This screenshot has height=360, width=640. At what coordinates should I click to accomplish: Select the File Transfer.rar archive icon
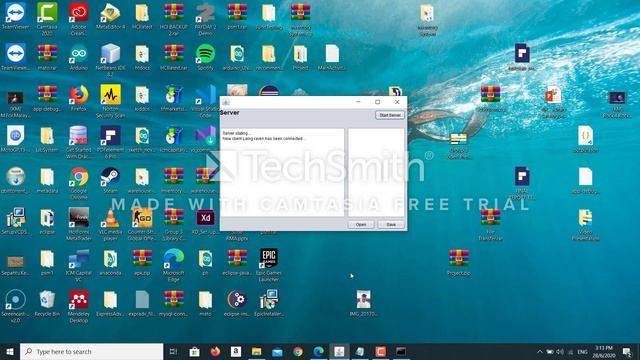coord(490,224)
